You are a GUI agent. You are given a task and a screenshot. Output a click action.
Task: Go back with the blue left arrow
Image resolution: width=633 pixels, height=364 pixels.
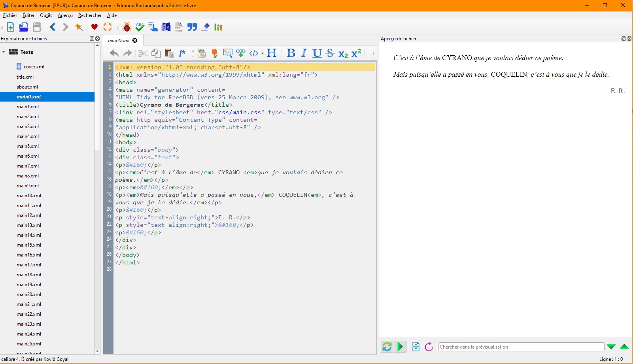pyautogui.click(x=53, y=27)
